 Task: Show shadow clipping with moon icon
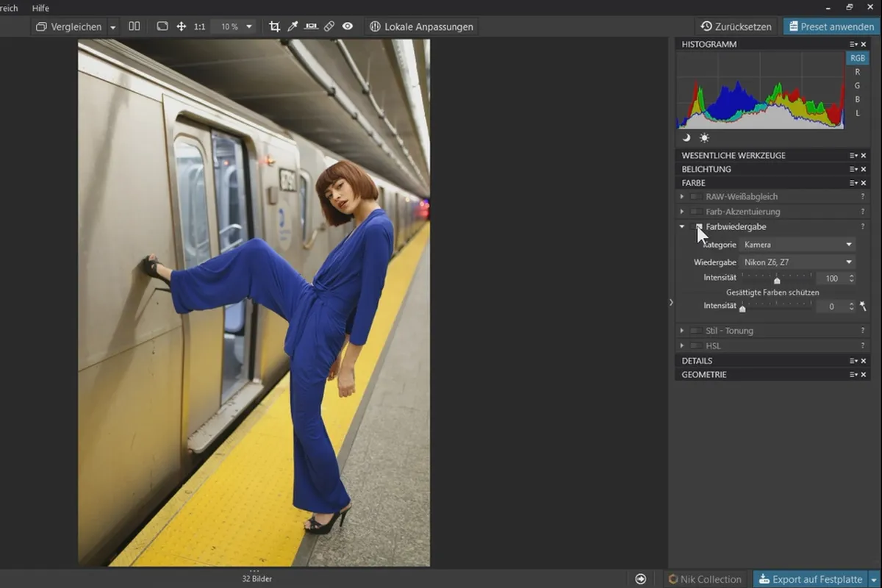click(686, 137)
